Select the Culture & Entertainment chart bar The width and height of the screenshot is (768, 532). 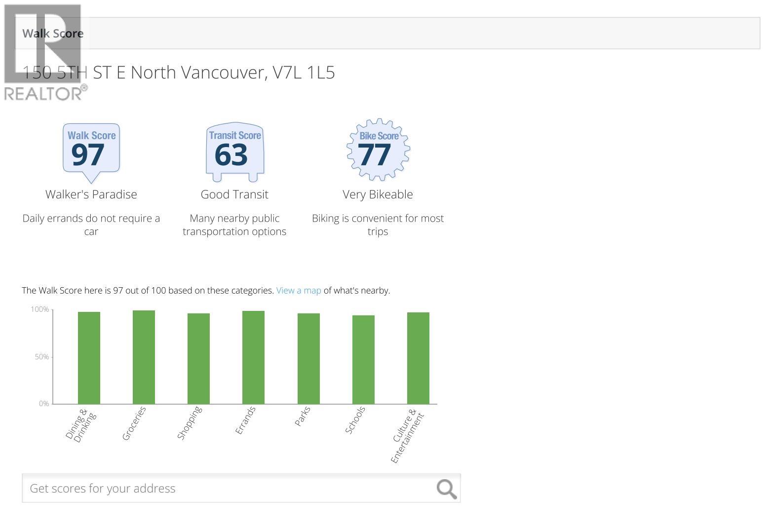[x=418, y=358]
